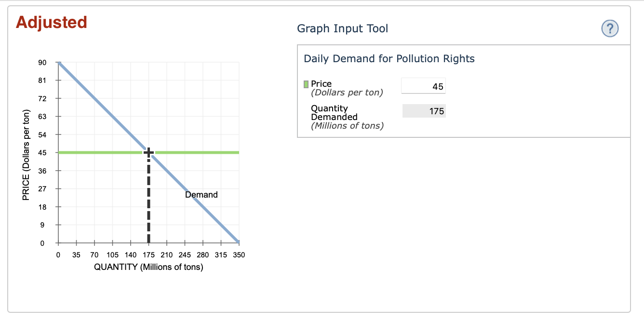644x321 pixels.
Task: Click the green legend square beside Price
Action: point(306,83)
